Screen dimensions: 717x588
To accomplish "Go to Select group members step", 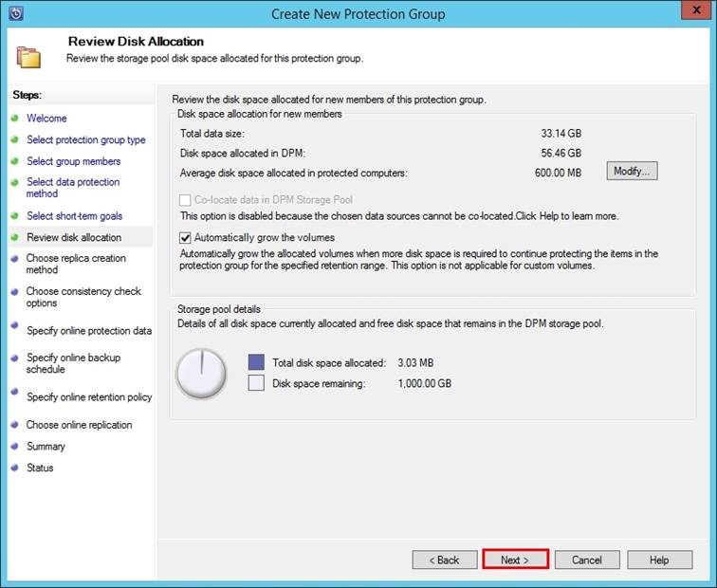I will click(74, 161).
